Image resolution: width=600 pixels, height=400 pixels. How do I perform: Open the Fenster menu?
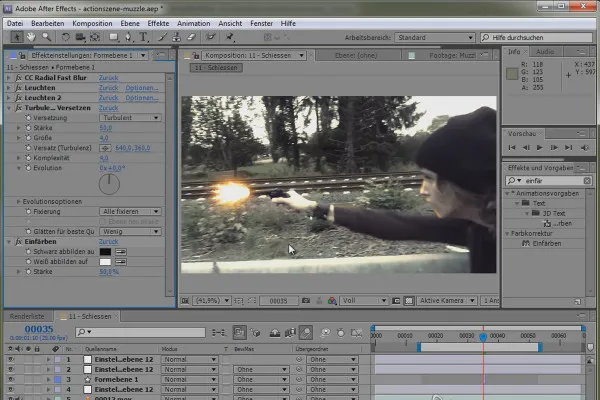click(261, 23)
